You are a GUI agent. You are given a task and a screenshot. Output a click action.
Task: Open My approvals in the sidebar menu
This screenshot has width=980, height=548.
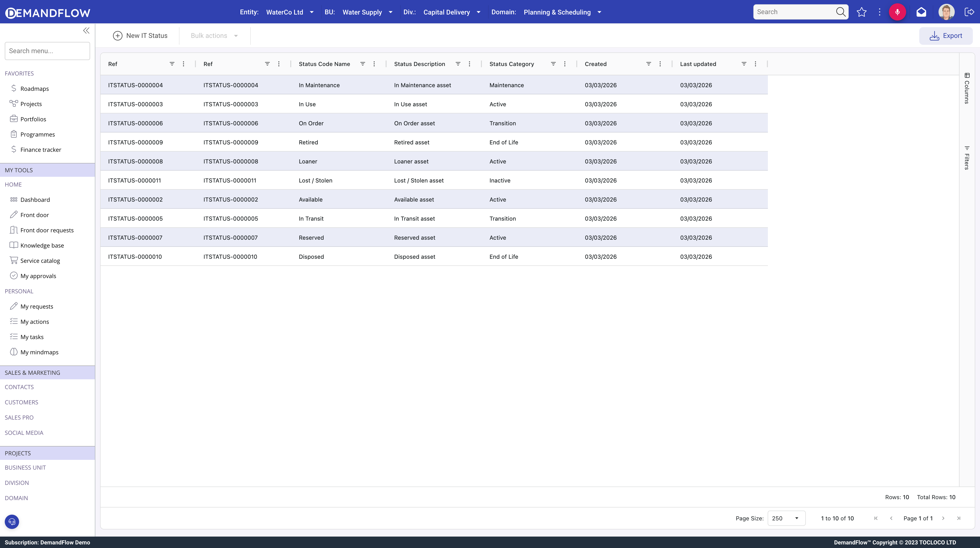pos(38,276)
